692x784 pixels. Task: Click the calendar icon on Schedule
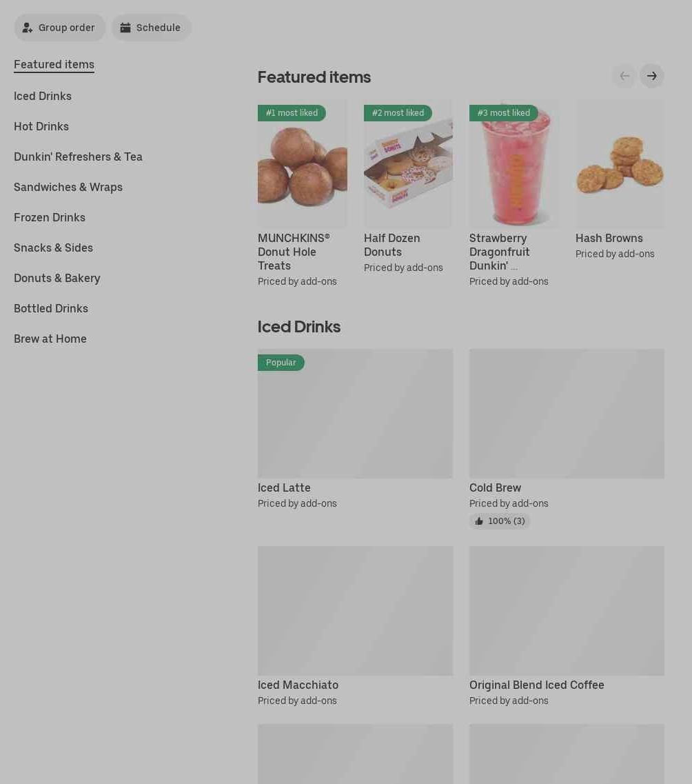[x=125, y=28]
